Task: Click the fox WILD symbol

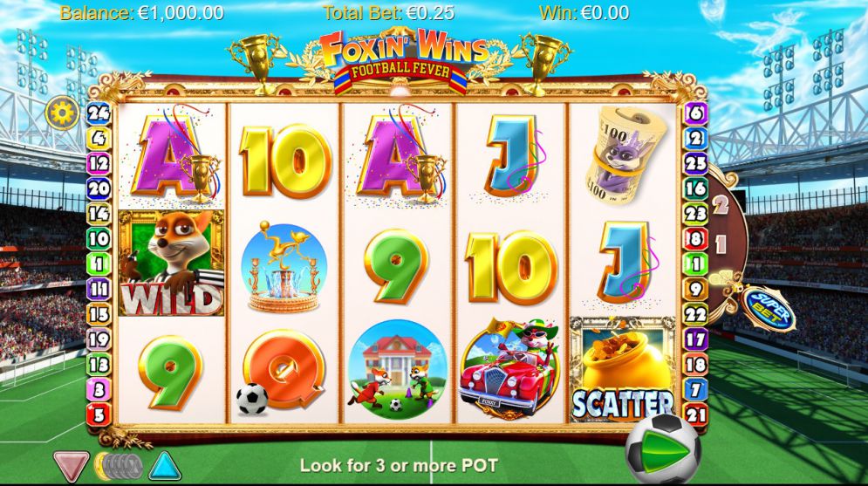Action: (x=172, y=263)
